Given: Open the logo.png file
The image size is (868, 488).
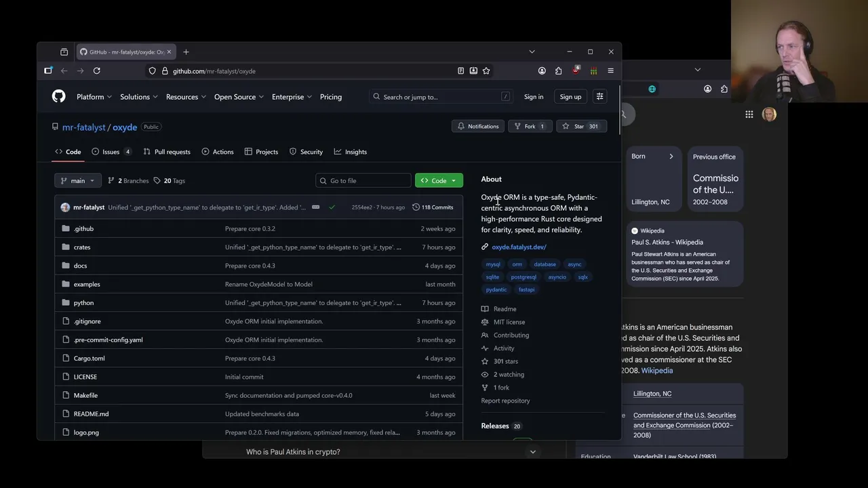Looking at the screenshot, I should pyautogui.click(x=86, y=432).
